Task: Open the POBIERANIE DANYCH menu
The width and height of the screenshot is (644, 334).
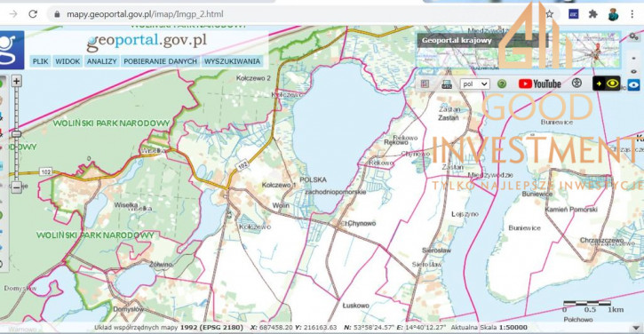Action: (160, 61)
